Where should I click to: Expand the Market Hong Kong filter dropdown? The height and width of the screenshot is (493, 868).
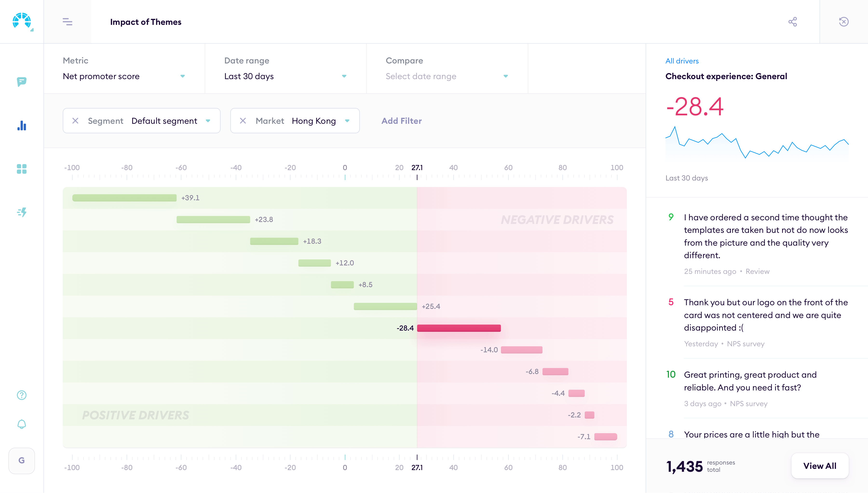coord(348,121)
